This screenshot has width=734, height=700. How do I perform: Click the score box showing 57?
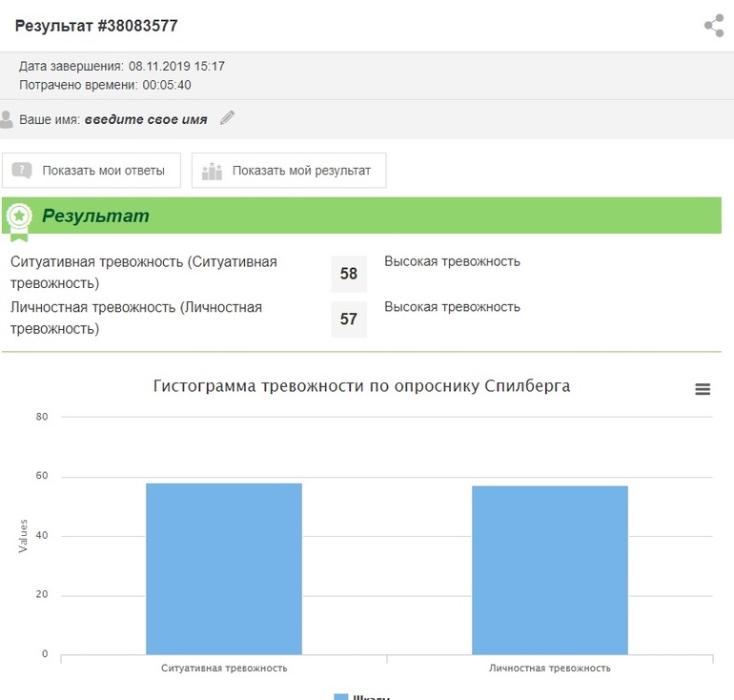point(349,319)
